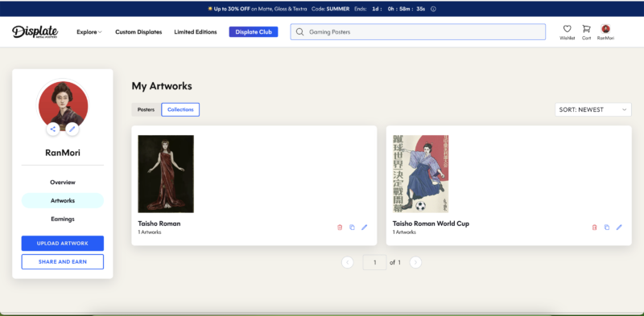Go to the next page arrow
The width and height of the screenshot is (644, 316).
(415, 262)
